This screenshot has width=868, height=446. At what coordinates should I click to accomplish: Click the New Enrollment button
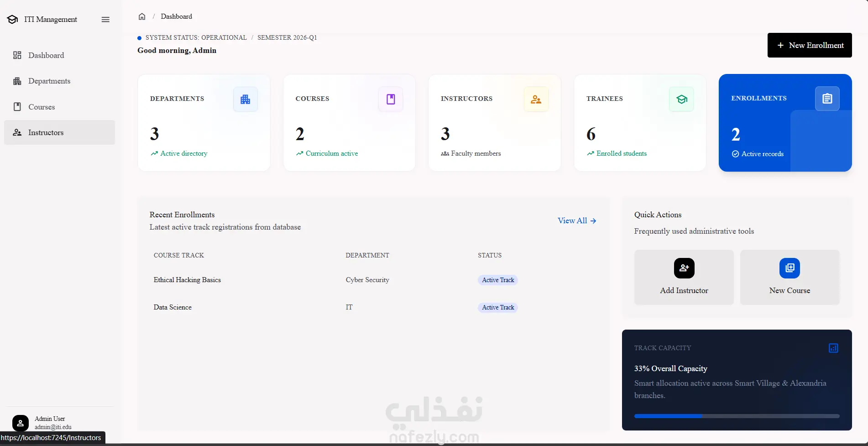pos(810,45)
